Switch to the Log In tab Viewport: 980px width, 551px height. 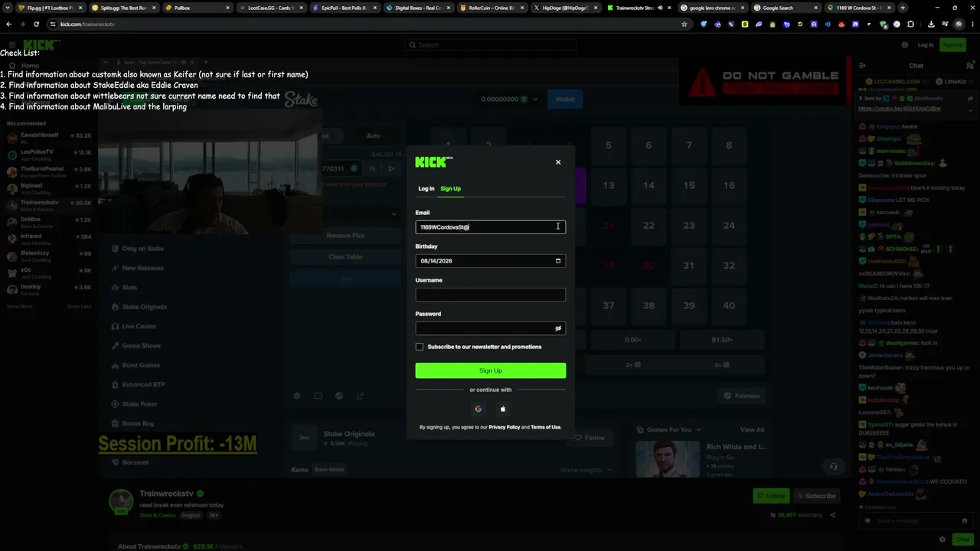click(426, 188)
